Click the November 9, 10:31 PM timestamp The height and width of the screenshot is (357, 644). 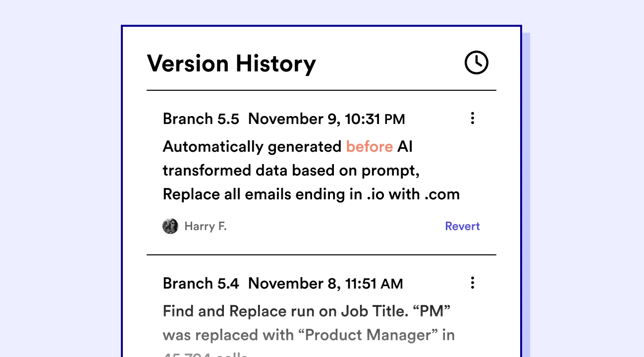pos(326,119)
